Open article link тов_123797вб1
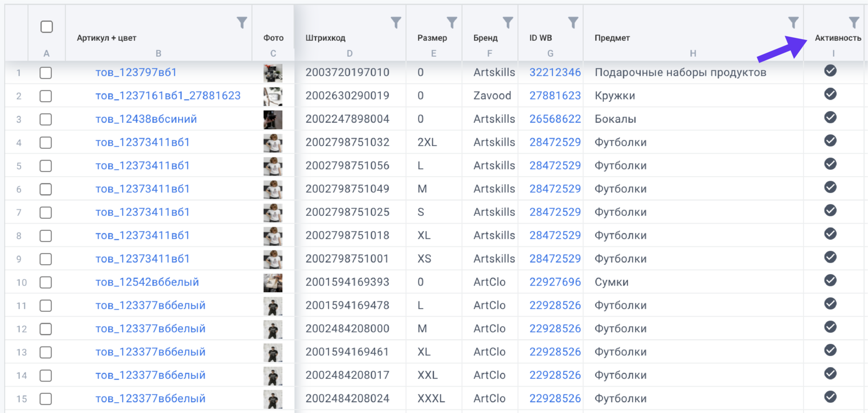 (136, 73)
